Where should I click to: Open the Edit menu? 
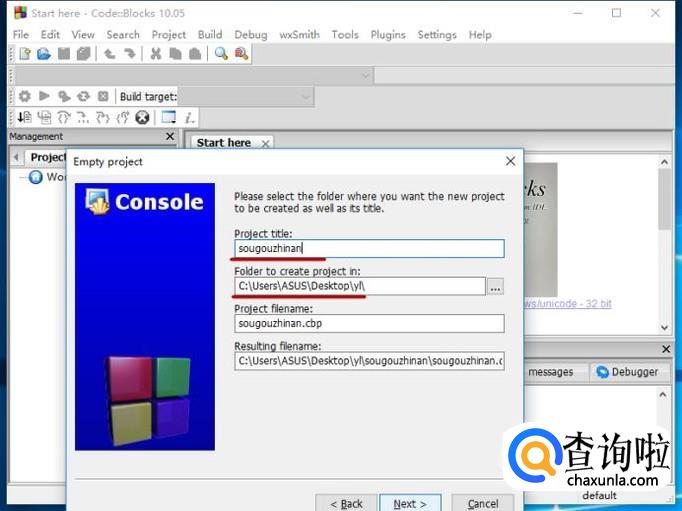coord(50,35)
